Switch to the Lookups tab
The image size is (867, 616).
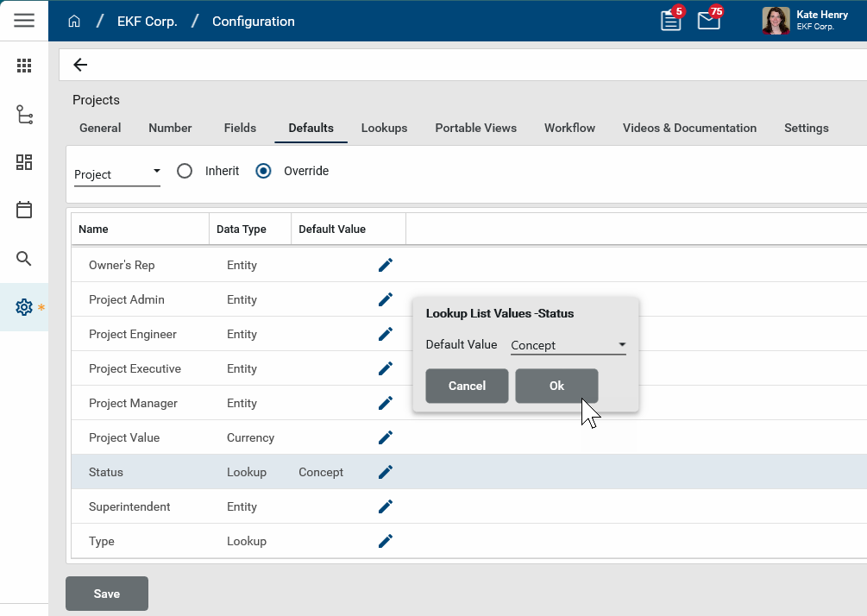384,128
